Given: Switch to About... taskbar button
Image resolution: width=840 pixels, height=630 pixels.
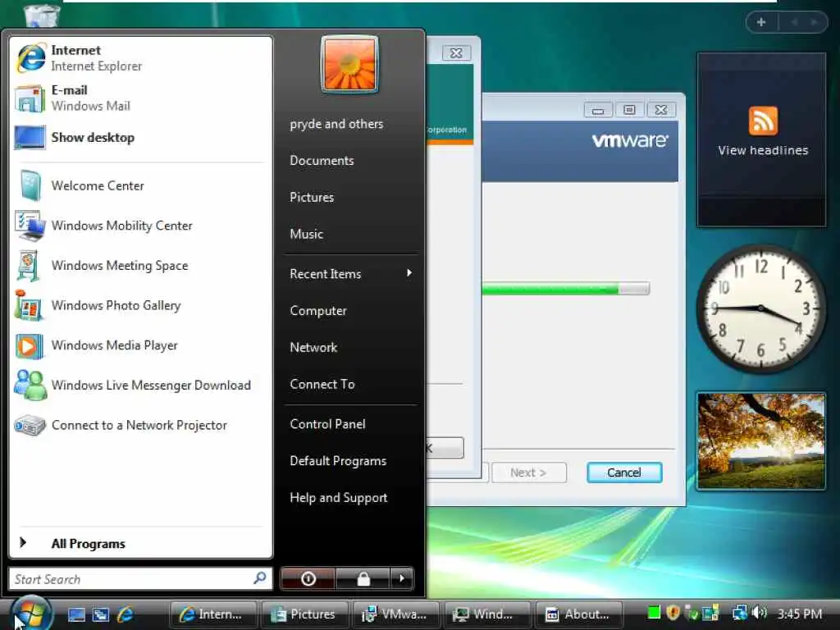Looking at the screenshot, I should (x=579, y=614).
